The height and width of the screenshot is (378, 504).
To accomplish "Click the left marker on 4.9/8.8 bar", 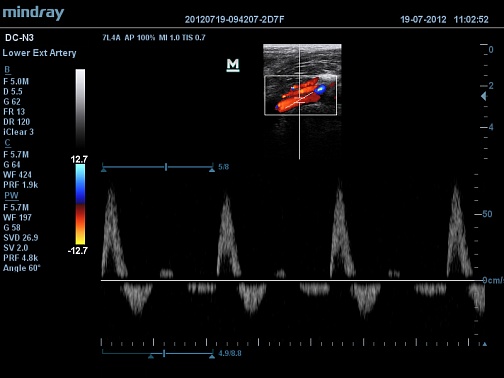I will click(x=151, y=357).
